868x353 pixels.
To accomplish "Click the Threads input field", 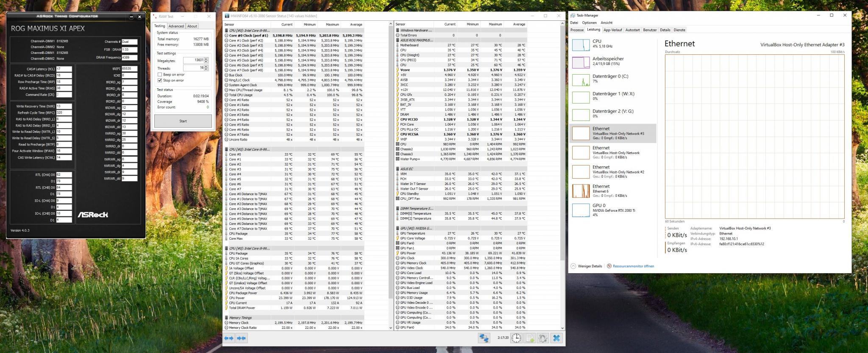I will [194, 67].
